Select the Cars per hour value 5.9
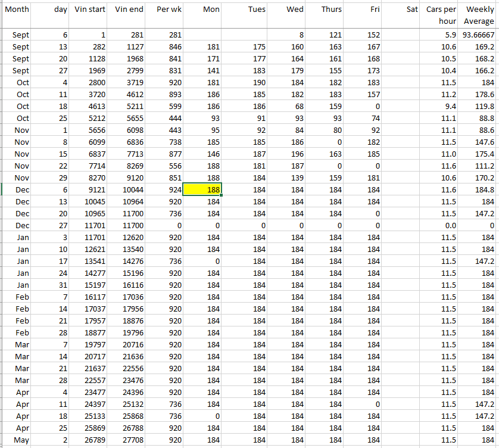This screenshot has height=448, width=499. [441, 35]
